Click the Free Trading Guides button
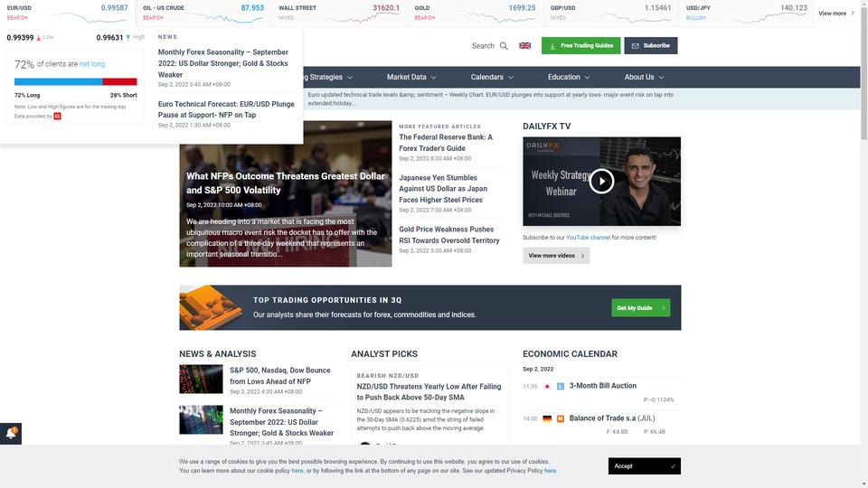The width and height of the screenshot is (868, 488). tap(580, 46)
